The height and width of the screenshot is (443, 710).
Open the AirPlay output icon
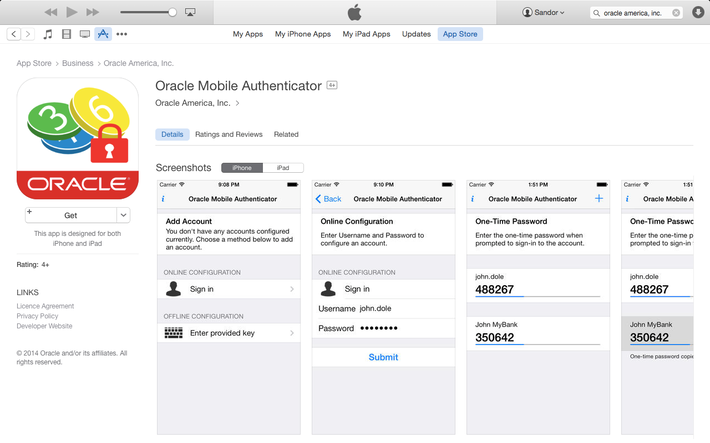[190, 12]
